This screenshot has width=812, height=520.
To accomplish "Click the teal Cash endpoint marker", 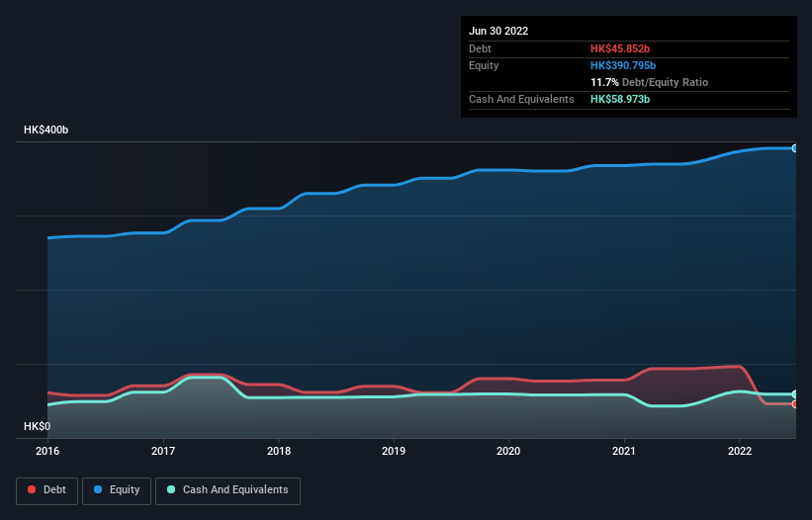I will [795, 394].
